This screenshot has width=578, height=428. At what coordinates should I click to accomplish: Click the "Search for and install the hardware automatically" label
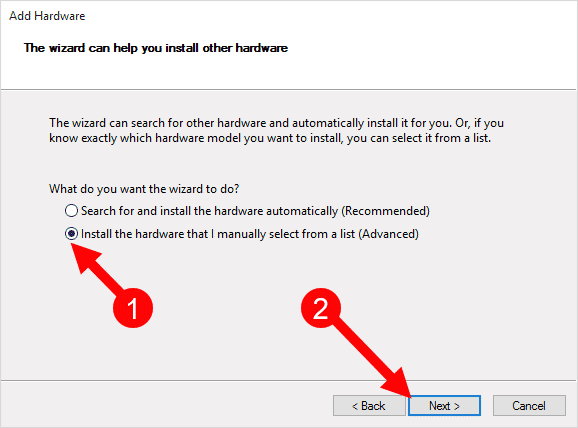pyautogui.click(x=209, y=211)
